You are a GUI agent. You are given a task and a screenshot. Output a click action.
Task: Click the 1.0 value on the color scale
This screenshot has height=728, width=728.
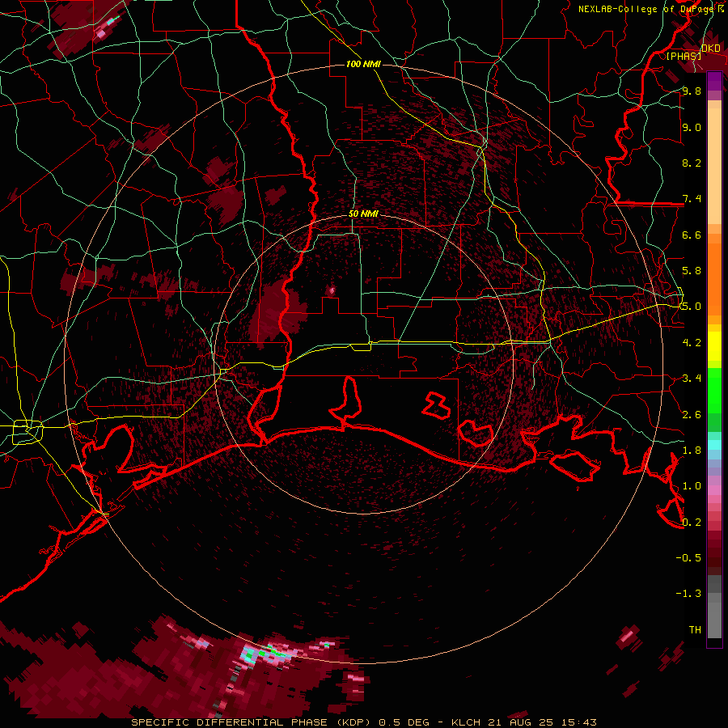[692, 486]
